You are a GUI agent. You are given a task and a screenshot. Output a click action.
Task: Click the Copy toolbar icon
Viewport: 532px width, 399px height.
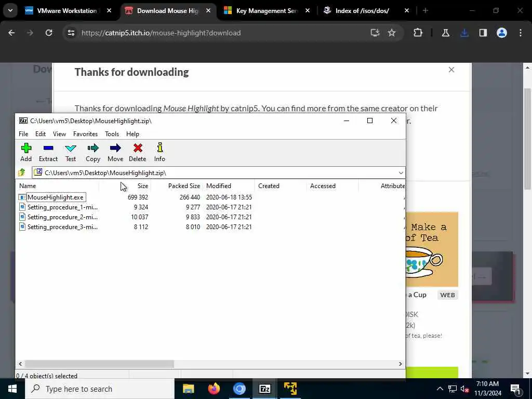(92, 152)
